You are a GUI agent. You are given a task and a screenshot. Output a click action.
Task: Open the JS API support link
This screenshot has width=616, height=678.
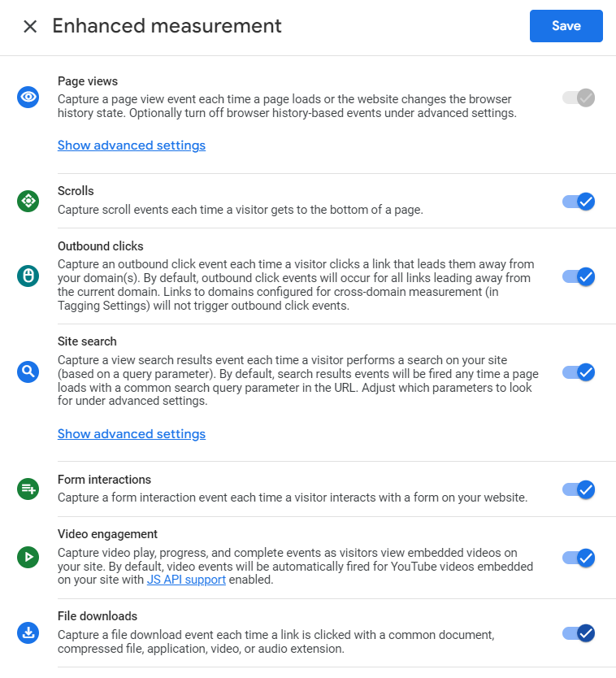pyautogui.click(x=186, y=580)
